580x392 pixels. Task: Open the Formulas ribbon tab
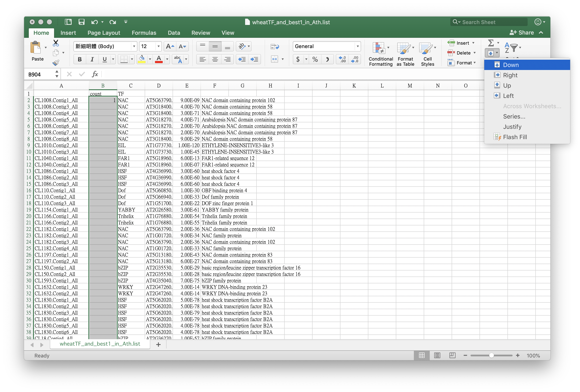point(144,33)
